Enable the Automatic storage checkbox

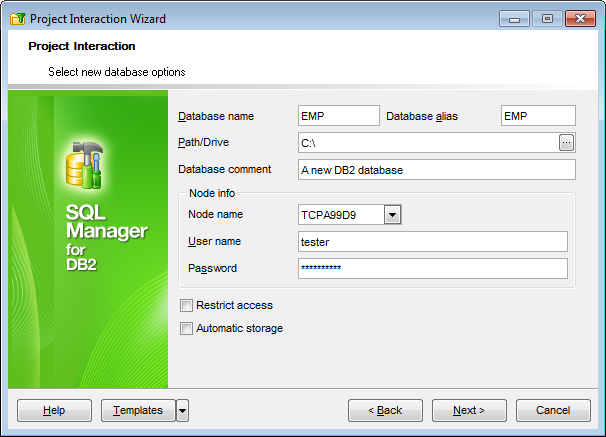pos(186,329)
